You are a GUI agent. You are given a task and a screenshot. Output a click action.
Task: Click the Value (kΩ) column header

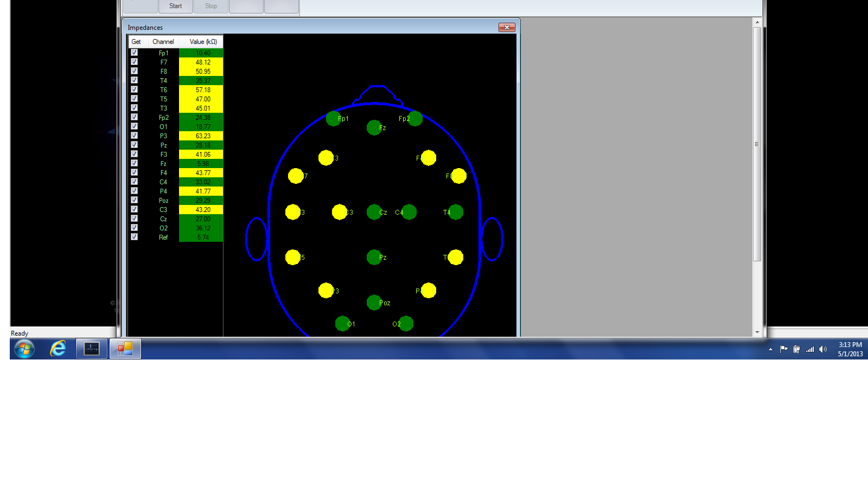(x=203, y=42)
